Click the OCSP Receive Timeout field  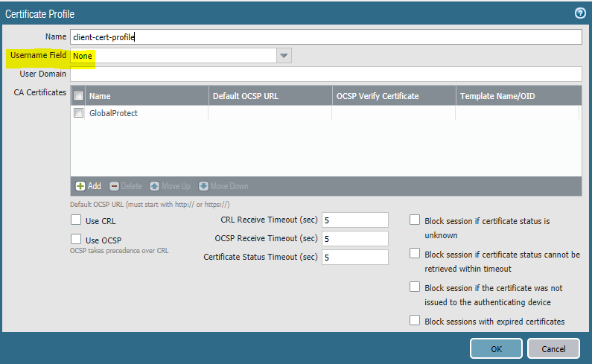point(355,239)
